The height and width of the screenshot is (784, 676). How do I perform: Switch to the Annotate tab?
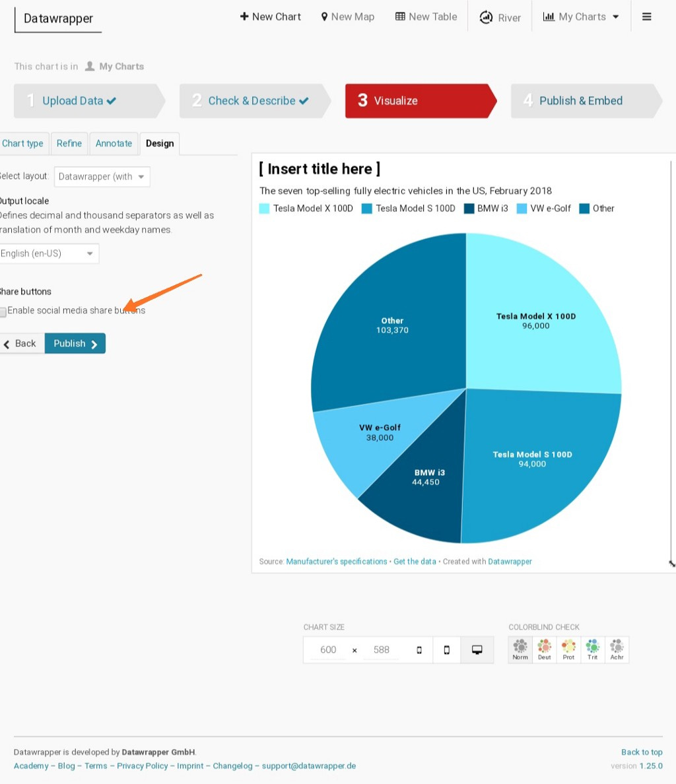[114, 143]
